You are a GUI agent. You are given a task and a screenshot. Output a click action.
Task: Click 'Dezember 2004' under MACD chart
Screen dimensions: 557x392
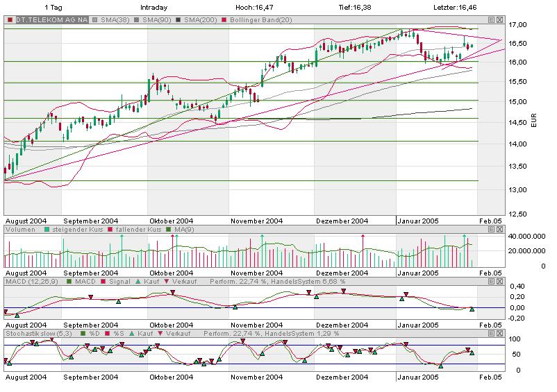tap(342, 325)
